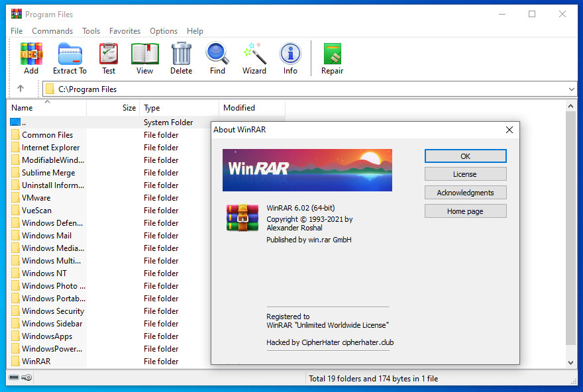Sort file list by Name column
The height and width of the screenshot is (392, 583).
[48, 108]
